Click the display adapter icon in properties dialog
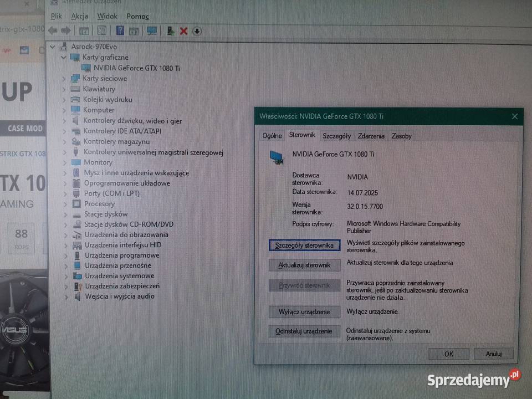 tap(277, 158)
